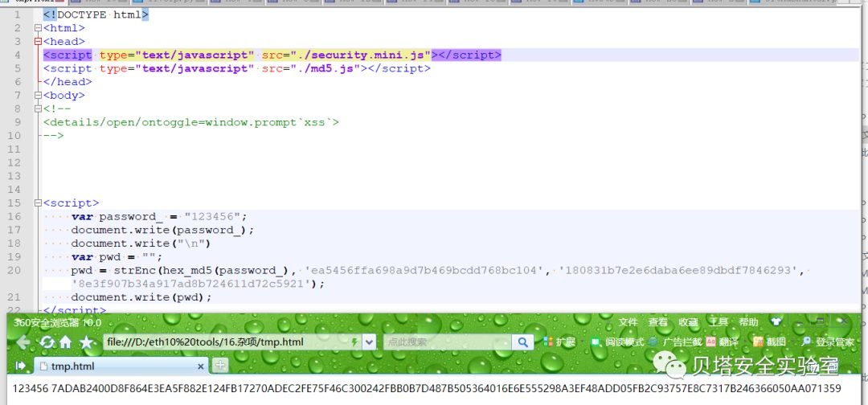
Task: Enable 阅读模式 reading mode
Action: (x=617, y=342)
